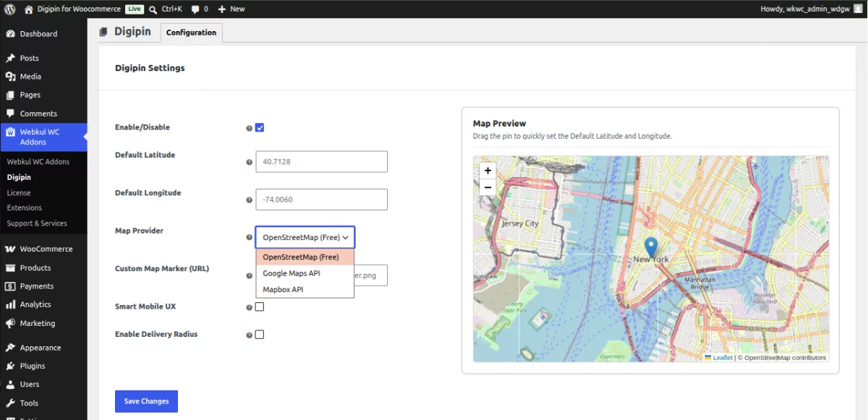The height and width of the screenshot is (420, 868).
Task: Open the WordPress logo menu
Action: 10,9
